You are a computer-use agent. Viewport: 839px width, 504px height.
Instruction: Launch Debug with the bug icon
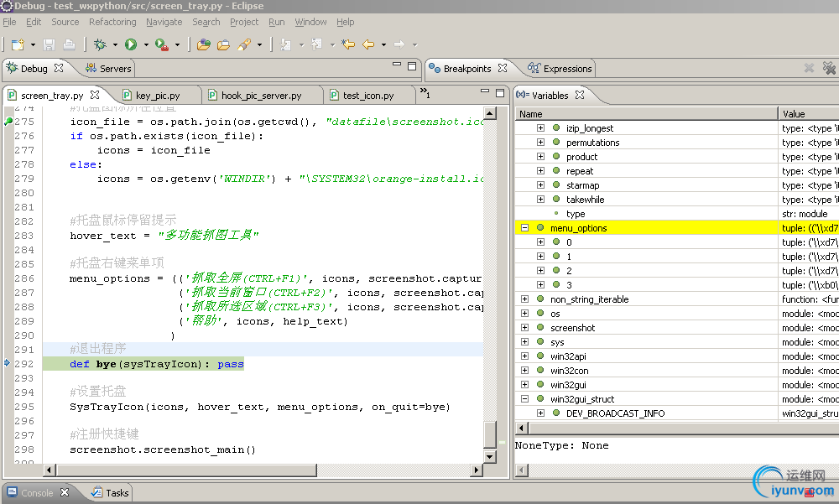pyautogui.click(x=100, y=44)
